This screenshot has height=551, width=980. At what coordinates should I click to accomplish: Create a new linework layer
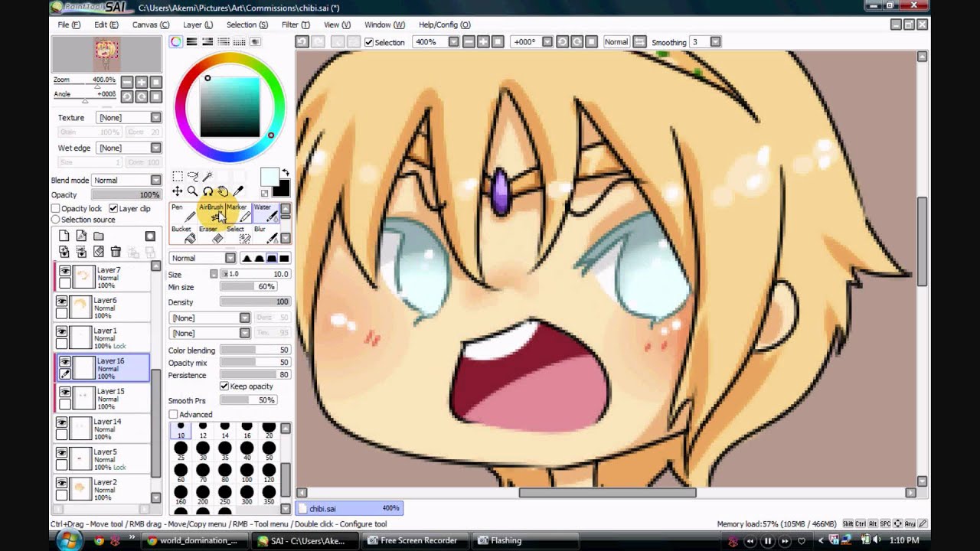tap(81, 236)
